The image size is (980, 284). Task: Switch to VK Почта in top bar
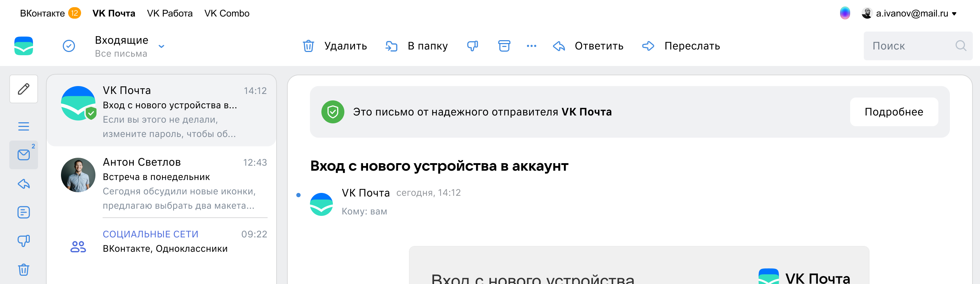pyautogui.click(x=114, y=13)
